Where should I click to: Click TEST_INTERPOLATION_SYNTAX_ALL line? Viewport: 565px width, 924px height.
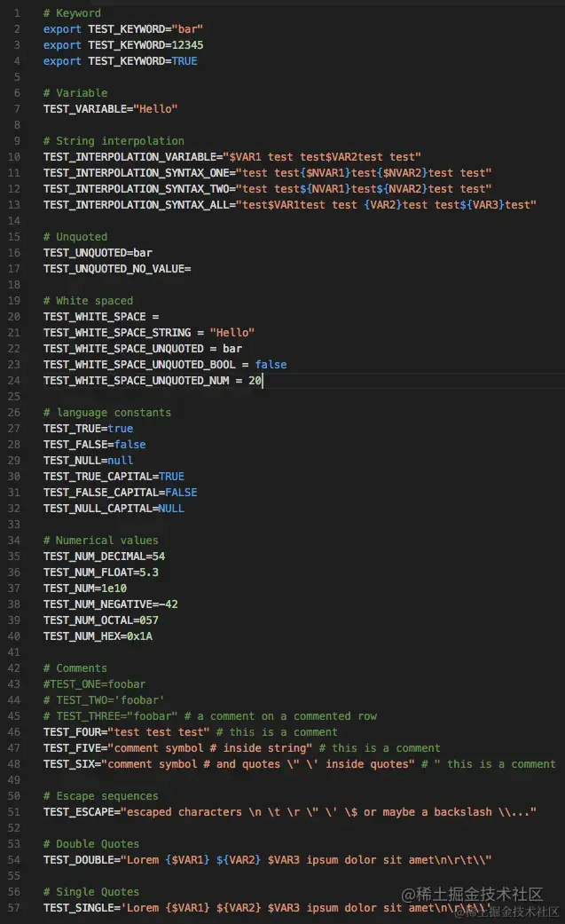tap(290, 204)
